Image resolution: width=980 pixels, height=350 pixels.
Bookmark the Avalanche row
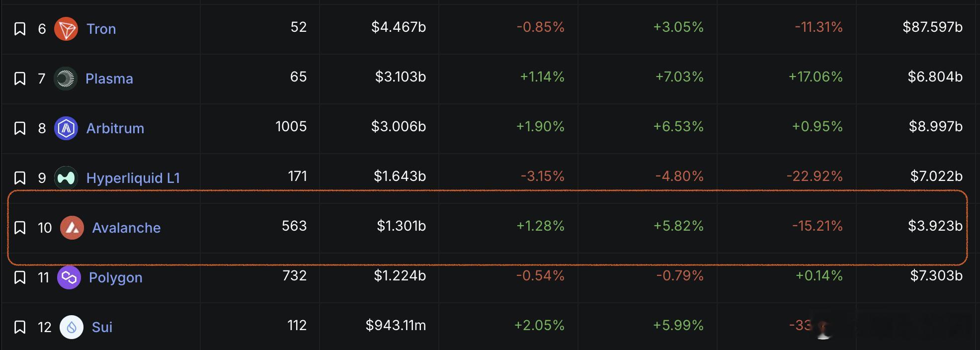click(x=20, y=228)
